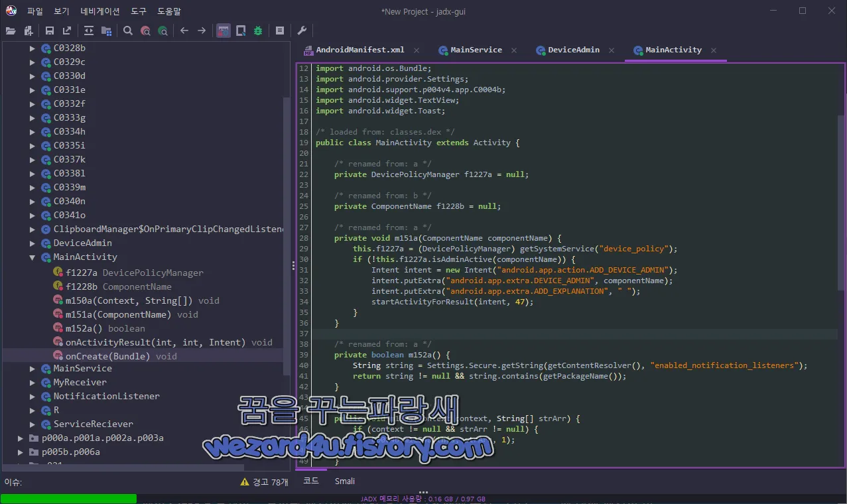Switch to the Smali view tab
The image size is (847, 504).
point(345,481)
